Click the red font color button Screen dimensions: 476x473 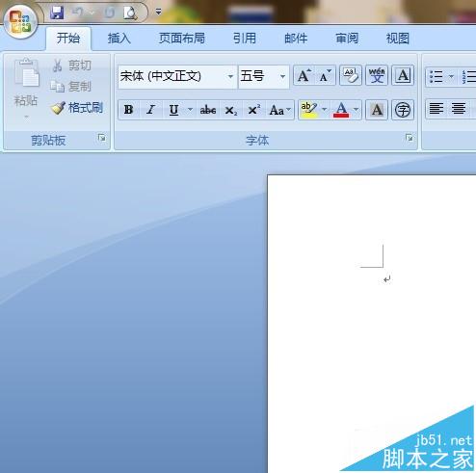point(341,110)
